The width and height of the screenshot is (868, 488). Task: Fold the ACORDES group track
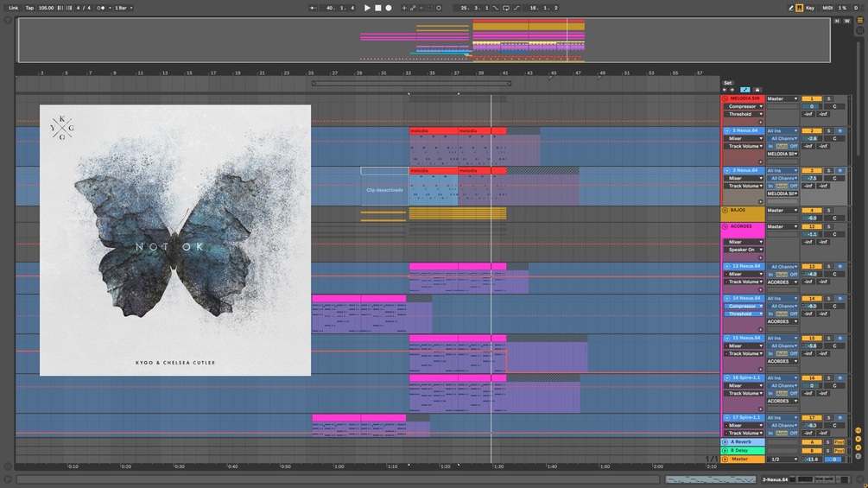[x=725, y=226]
